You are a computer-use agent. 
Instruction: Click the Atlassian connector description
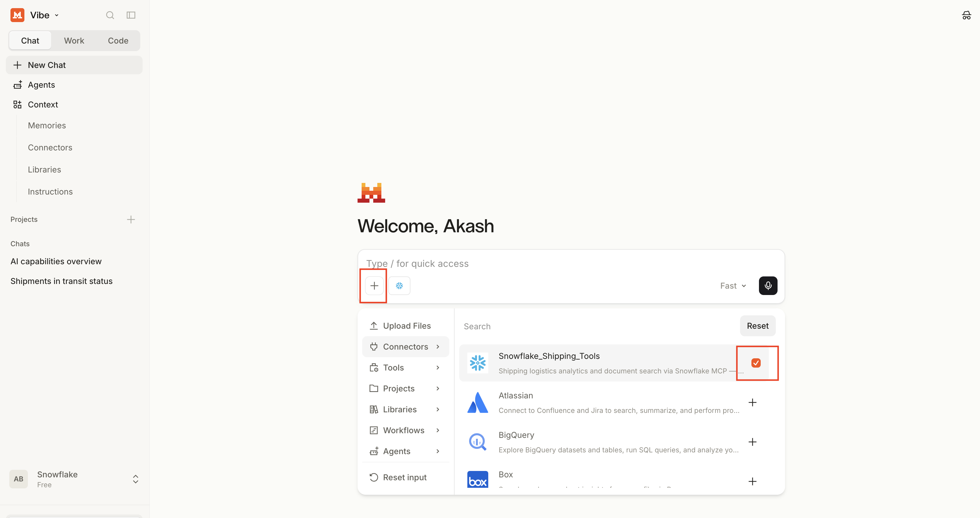(x=619, y=410)
